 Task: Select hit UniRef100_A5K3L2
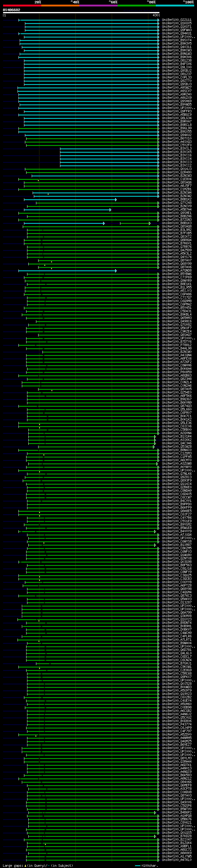(x=177, y=253)
